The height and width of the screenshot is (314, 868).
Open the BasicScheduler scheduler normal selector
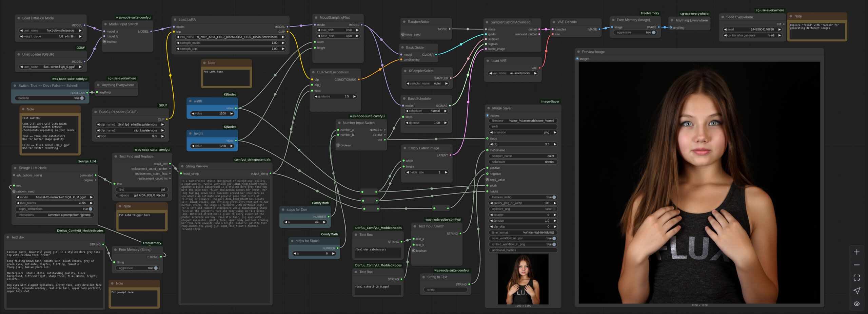427,111
